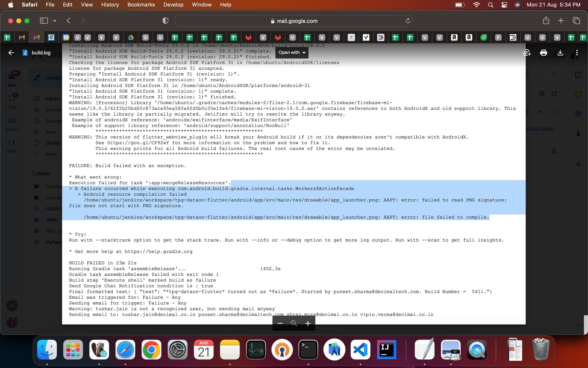The width and height of the screenshot is (588, 368).
Task: Open the preview more-options menu
Action: tap(577, 53)
